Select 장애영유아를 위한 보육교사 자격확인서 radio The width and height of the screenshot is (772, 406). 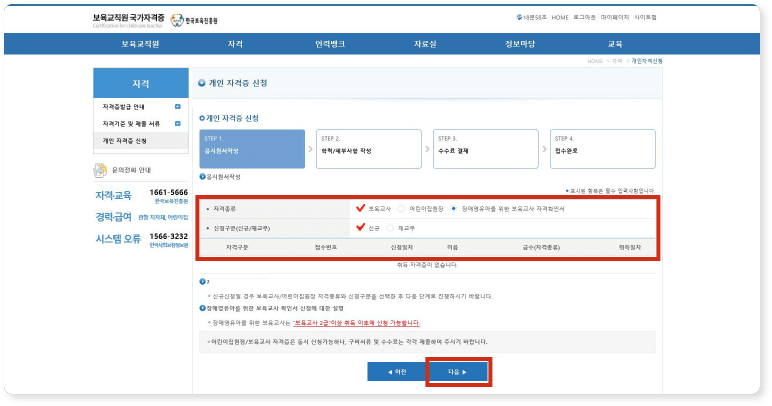click(x=453, y=209)
